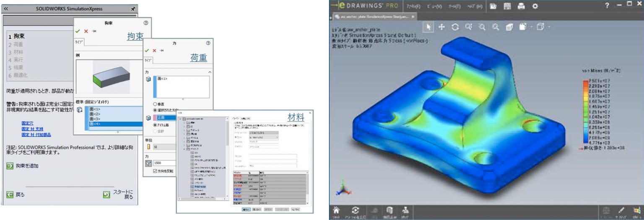This screenshot has height=220, width=644.
Task: Open the 固定穴 link
Action: point(28,123)
